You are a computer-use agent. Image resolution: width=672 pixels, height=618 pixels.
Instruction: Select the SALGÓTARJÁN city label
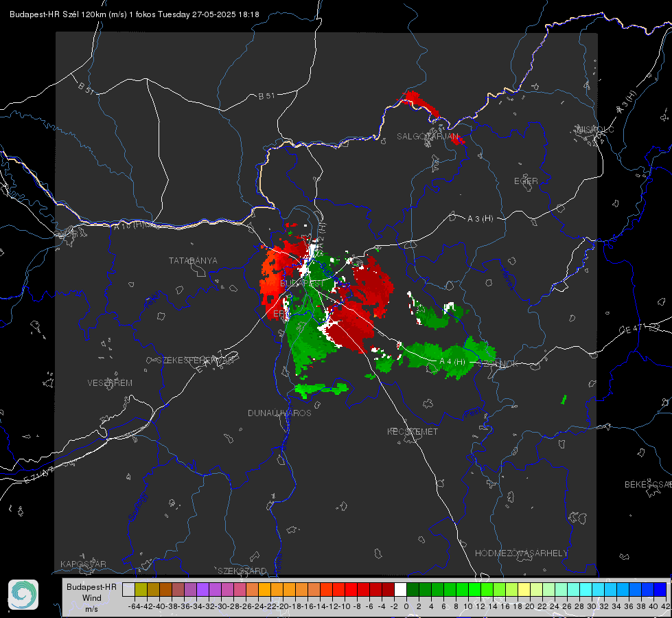pos(427,137)
